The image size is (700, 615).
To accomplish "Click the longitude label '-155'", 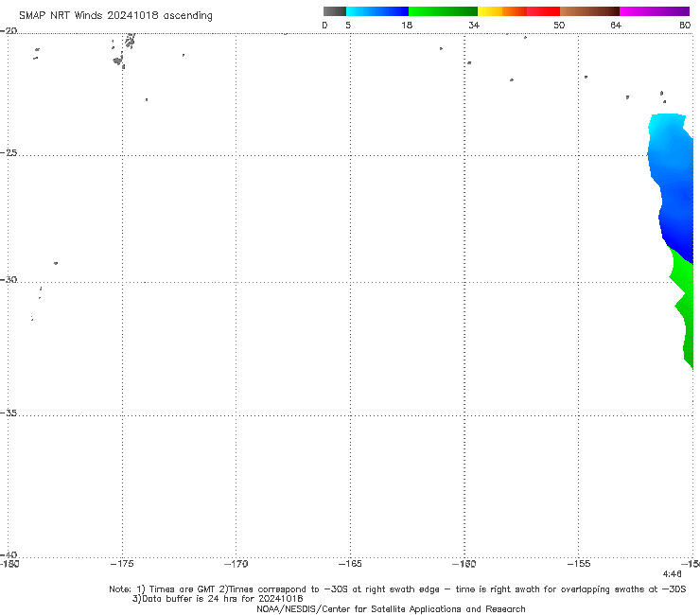I will (579, 564).
